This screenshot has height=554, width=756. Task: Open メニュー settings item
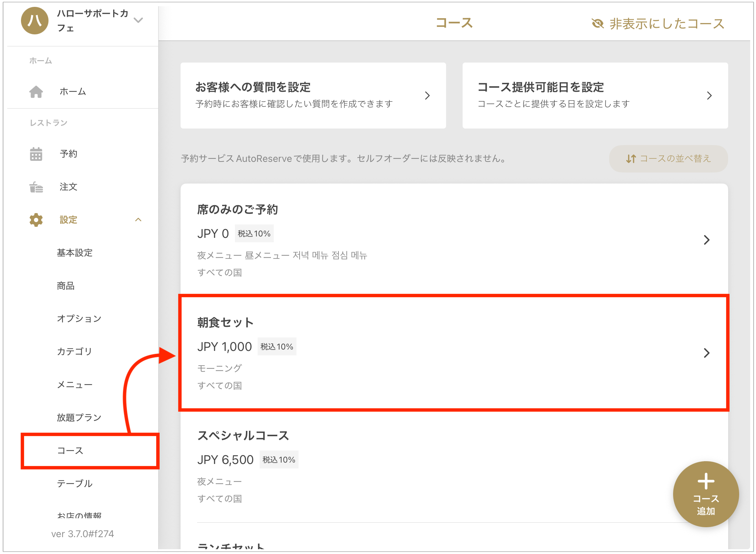click(75, 385)
